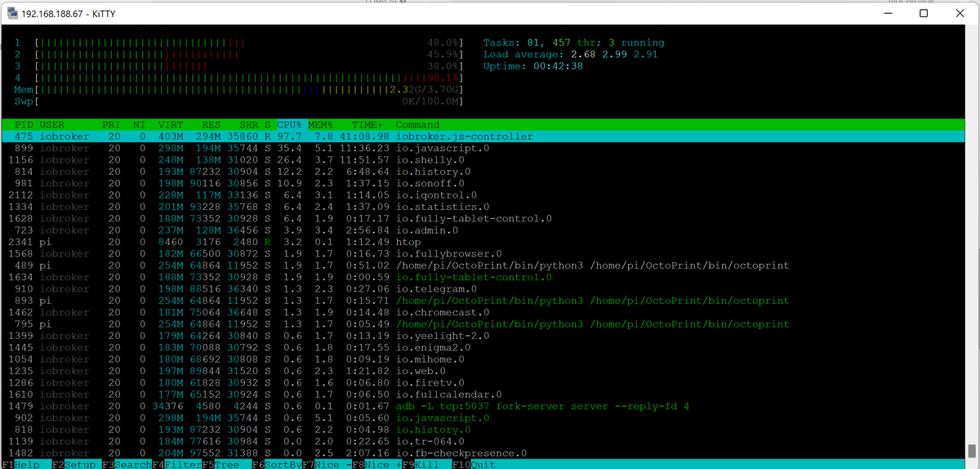Click F3 Search in the function bar
The height and width of the screenshot is (469, 980).
point(127,464)
